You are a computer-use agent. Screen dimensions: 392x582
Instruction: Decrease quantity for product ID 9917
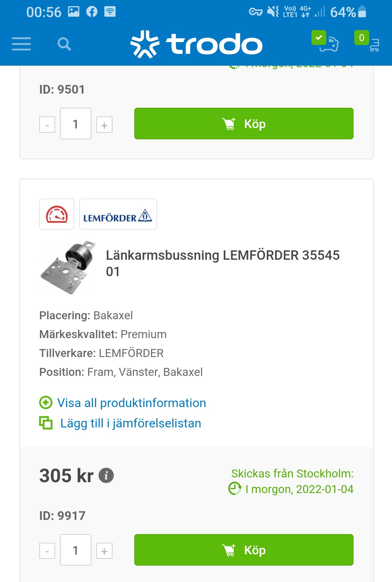click(47, 551)
